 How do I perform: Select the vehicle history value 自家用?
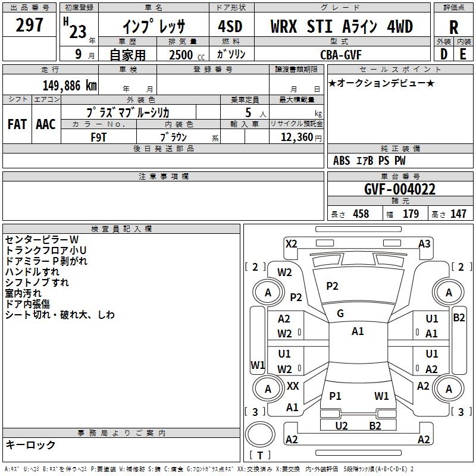(x=127, y=55)
